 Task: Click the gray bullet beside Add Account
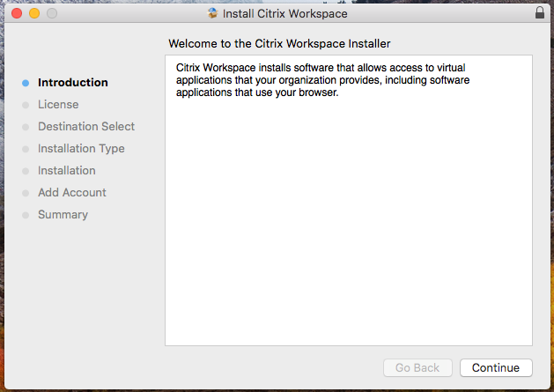26,193
